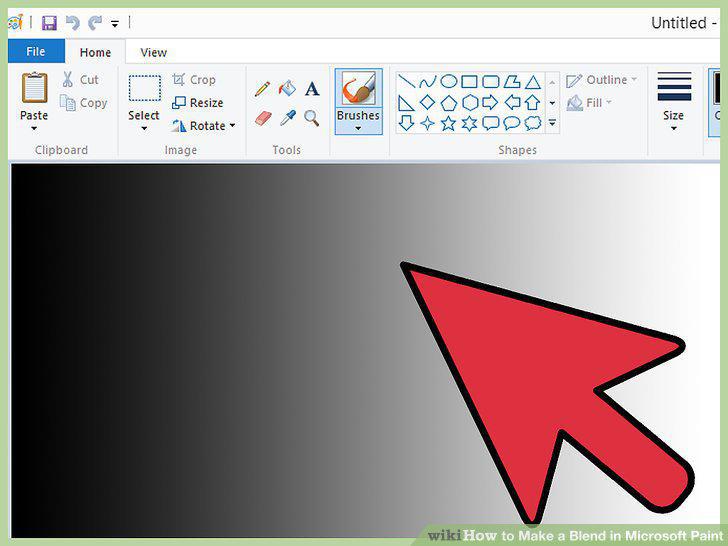
Task: Select the Triangle shape
Action: coord(533,82)
